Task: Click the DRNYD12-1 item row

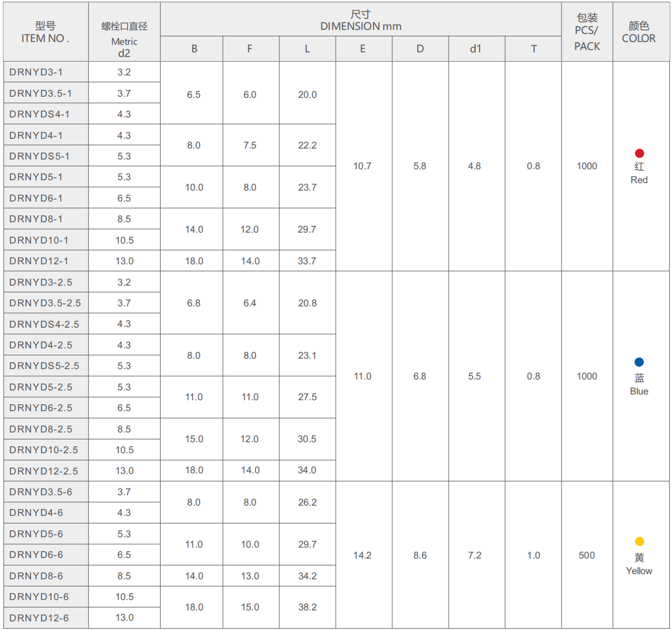Action: pyautogui.click(x=39, y=261)
